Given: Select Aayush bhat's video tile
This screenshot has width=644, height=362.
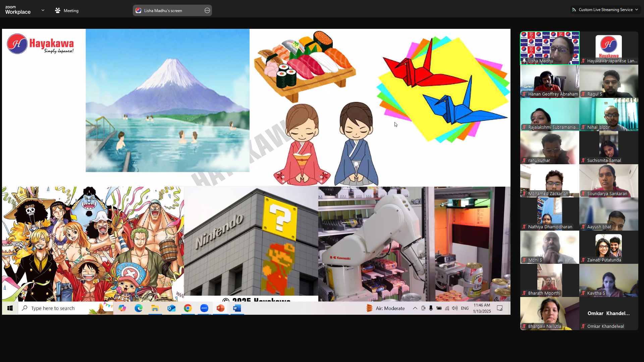Looking at the screenshot, I should (609, 214).
